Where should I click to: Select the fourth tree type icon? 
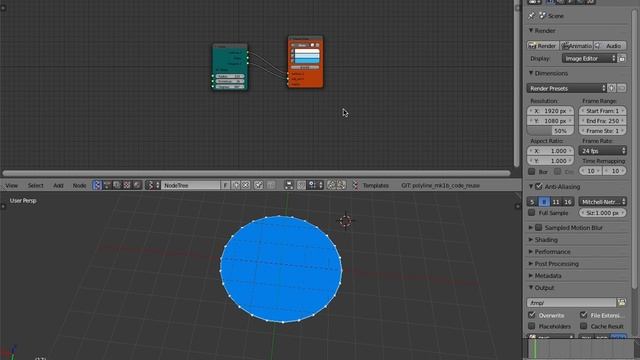(x=127, y=185)
